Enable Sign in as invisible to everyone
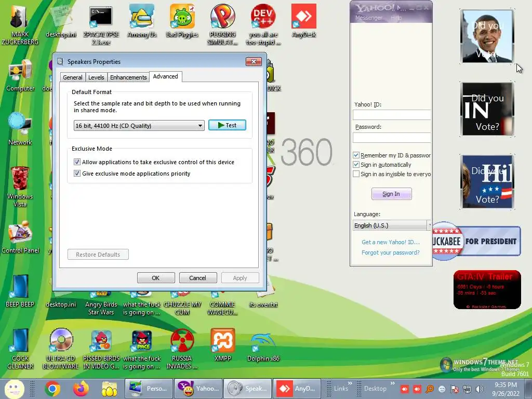This screenshot has width=532, height=399. click(356, 174)
